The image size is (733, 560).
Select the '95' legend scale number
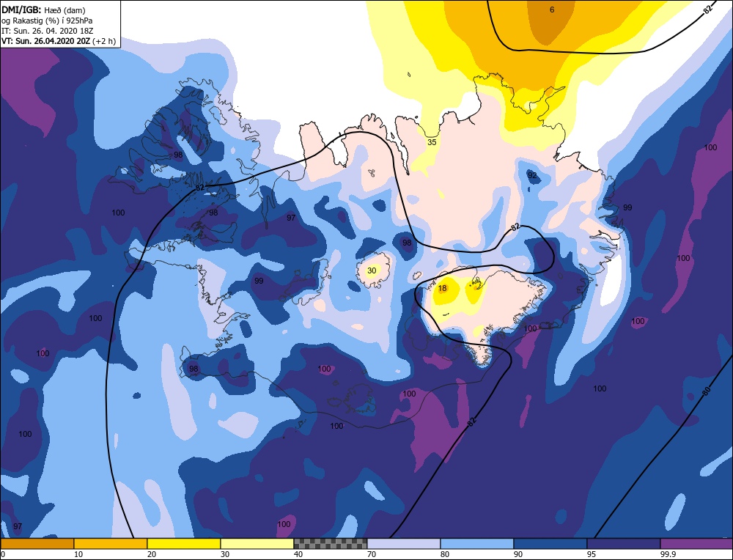click(592, 554)
